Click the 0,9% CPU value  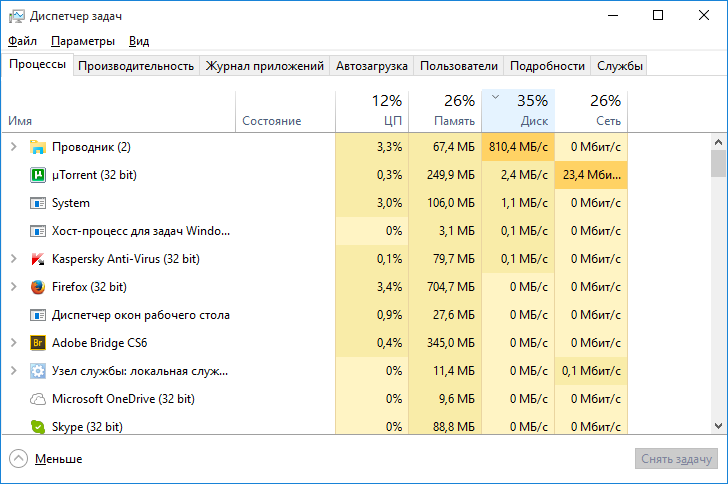[372, 315]
